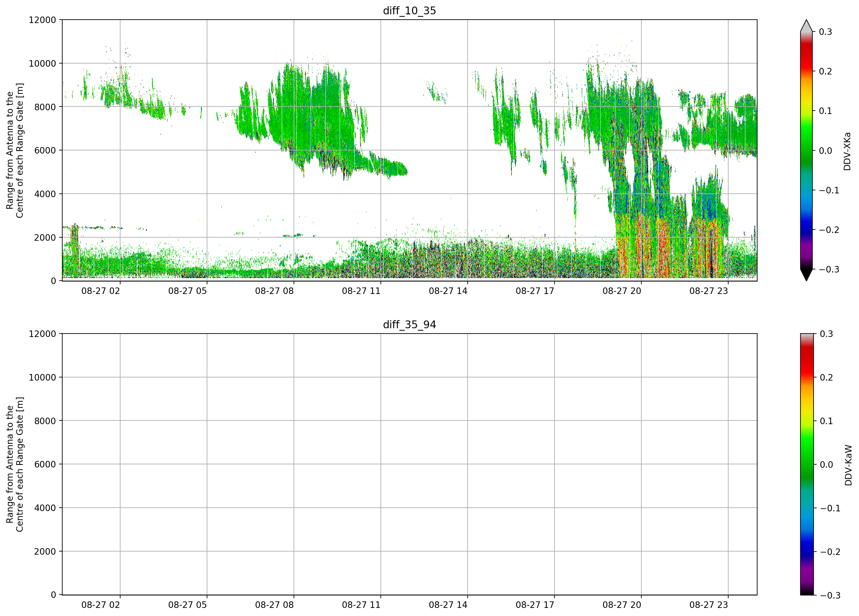Click the DDV-KaW color gradient bar
Image resolution: width=859 pixels, height=616 pixels.
click(806, 464)
